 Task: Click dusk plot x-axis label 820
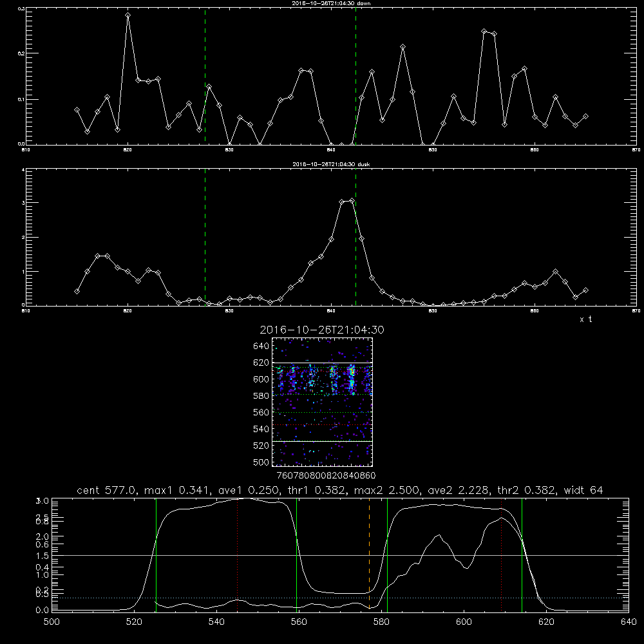[128, 311]
